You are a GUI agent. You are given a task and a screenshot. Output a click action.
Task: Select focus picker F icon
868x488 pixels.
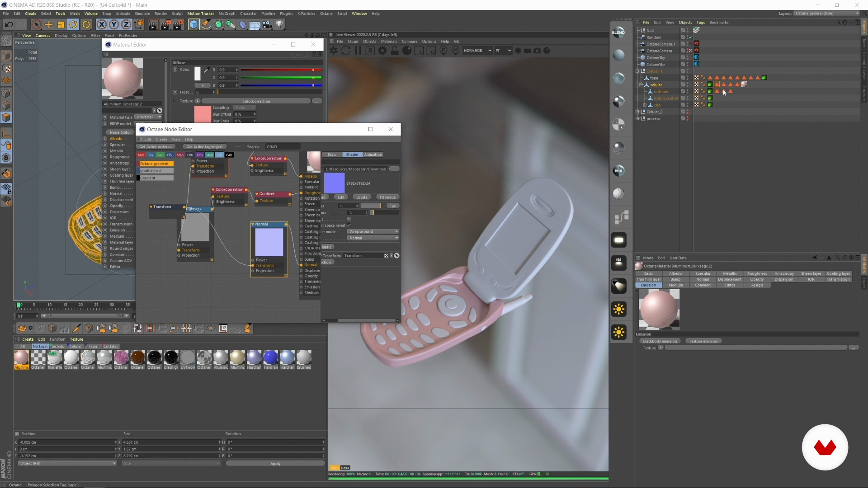click(x=443, y=51)
